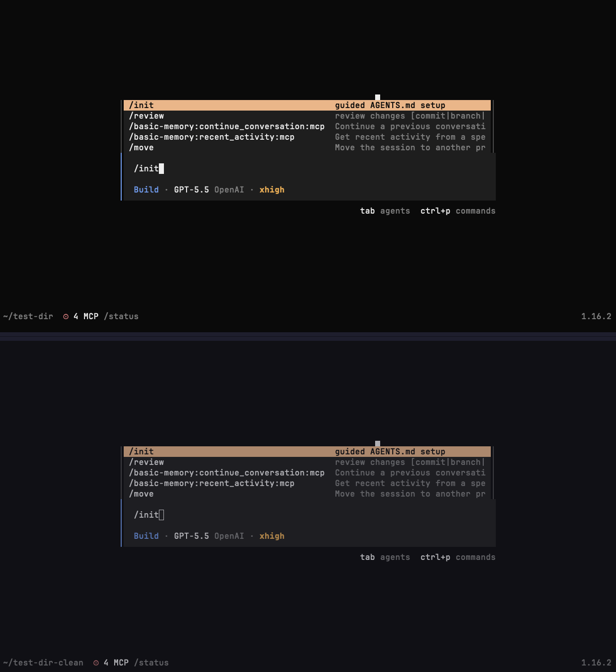Viewport: 616px width, 672px height.
Task: Select /move command in top pane list
Action: point(307,147)
